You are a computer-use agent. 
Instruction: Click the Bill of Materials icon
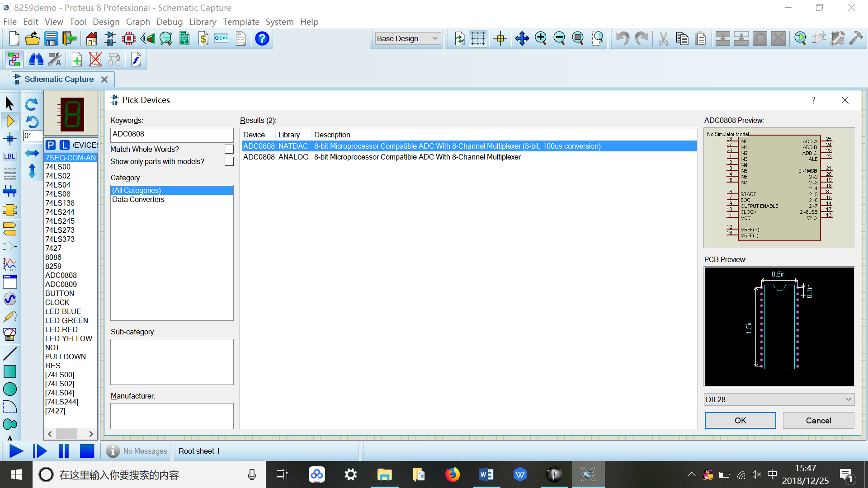(203, 39)
